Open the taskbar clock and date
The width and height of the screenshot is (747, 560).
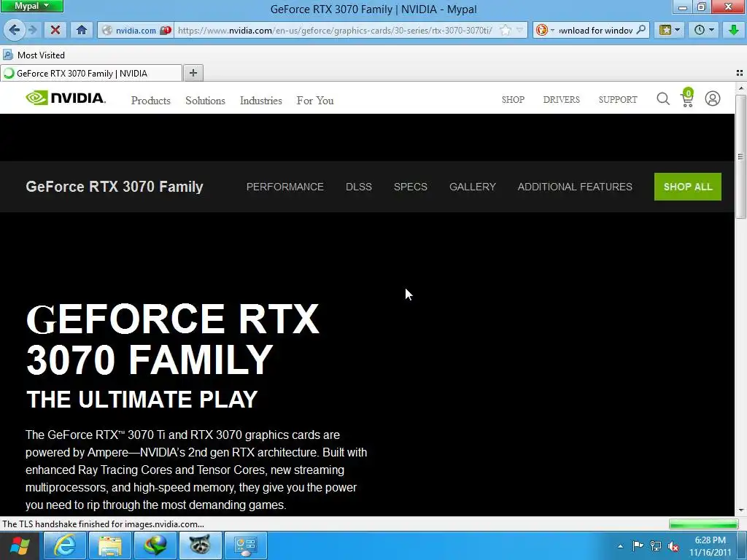point(710,546)
